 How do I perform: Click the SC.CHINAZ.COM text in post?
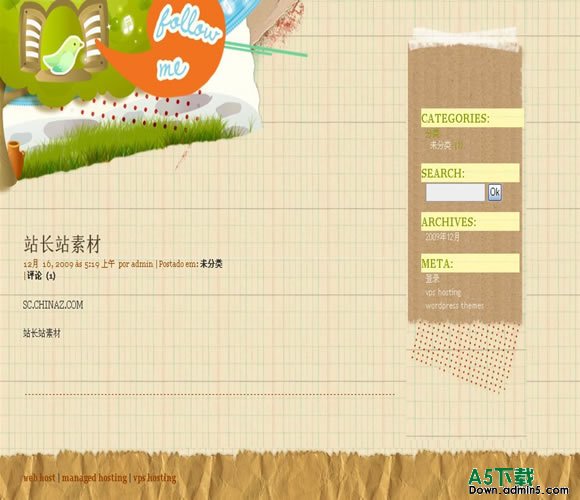click(53, 305)
